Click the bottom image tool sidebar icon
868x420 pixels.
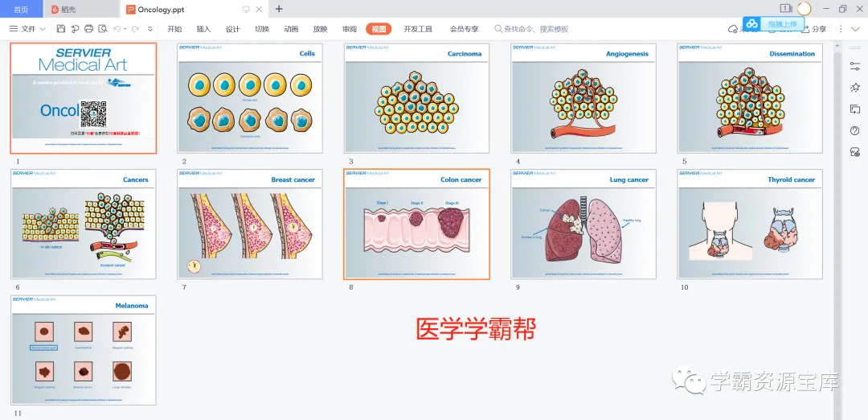coord(854,152)
